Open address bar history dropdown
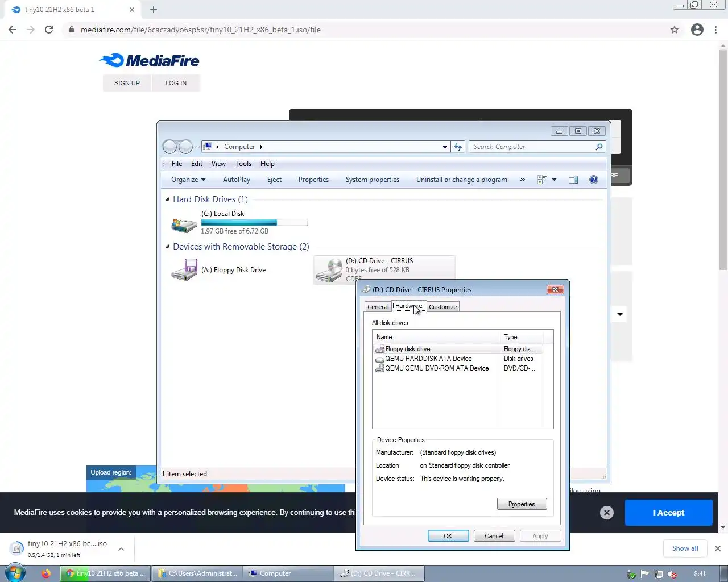The image size is (728, 582). point(445,147)
